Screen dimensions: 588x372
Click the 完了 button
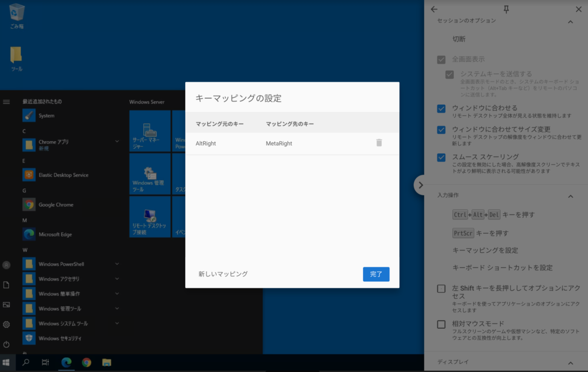click(376, 274)
